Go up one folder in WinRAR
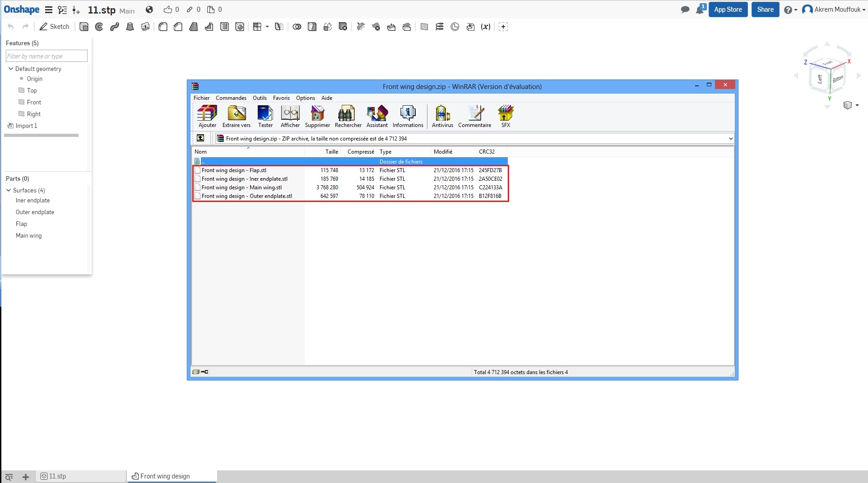The width and height of the screenshot is (868, 483). coord(200,138)
